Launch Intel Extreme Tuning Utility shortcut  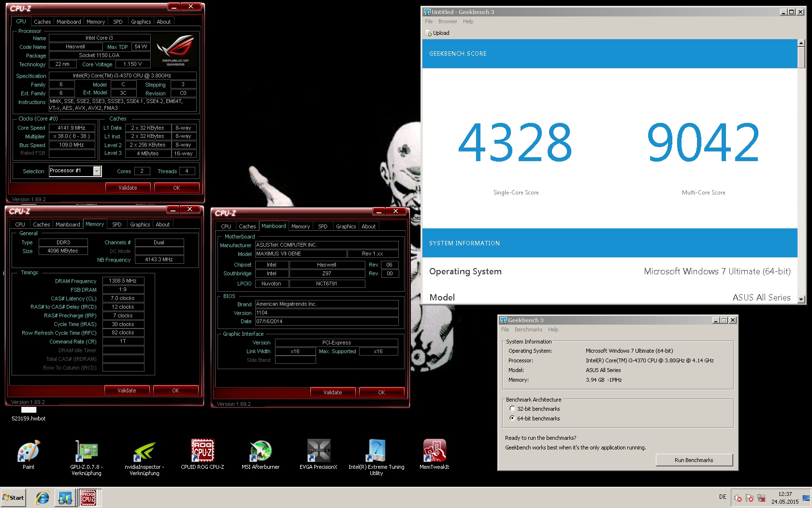coord(377,457)
